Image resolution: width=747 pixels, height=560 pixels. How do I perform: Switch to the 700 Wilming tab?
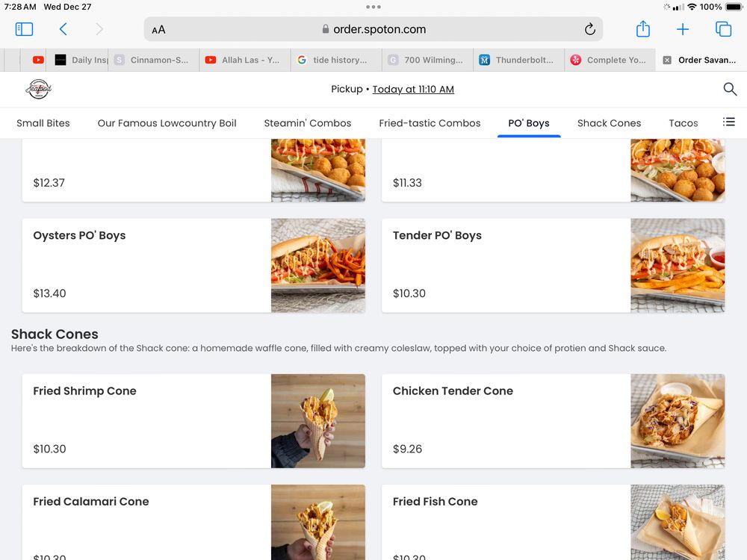tap(427, 60)
